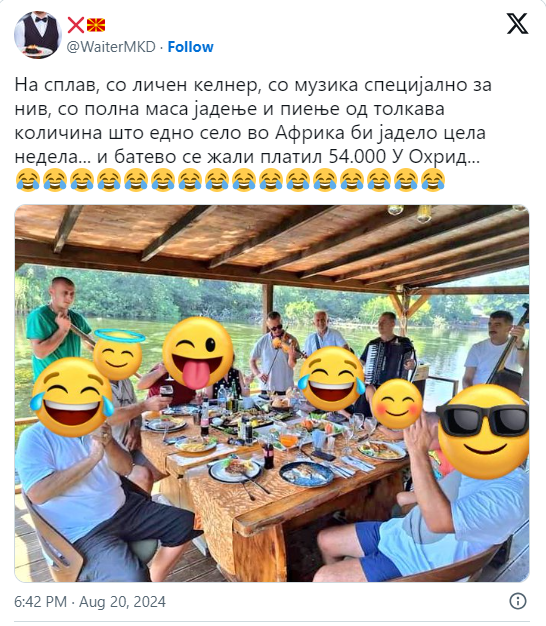Click the red X emoji in display name
The image size is (546, 626).
pos(76,25)
